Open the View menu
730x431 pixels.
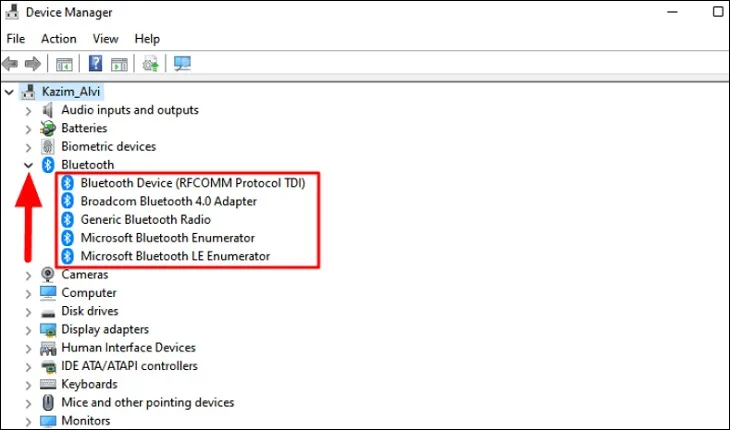pyautogui.click(x=106, y=39)
